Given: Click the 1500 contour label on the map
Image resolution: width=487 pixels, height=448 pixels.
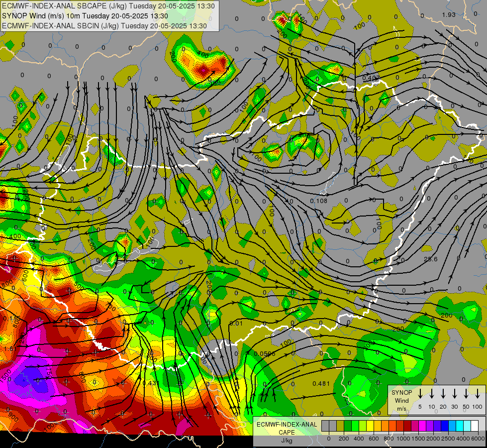Looking at the screenshot, I should click(x=5, y=376).
